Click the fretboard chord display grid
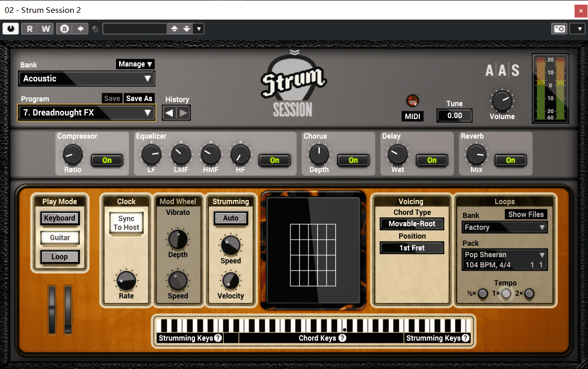Image resolution: width=588 pixels, height=369 pixels. point(313,255)
